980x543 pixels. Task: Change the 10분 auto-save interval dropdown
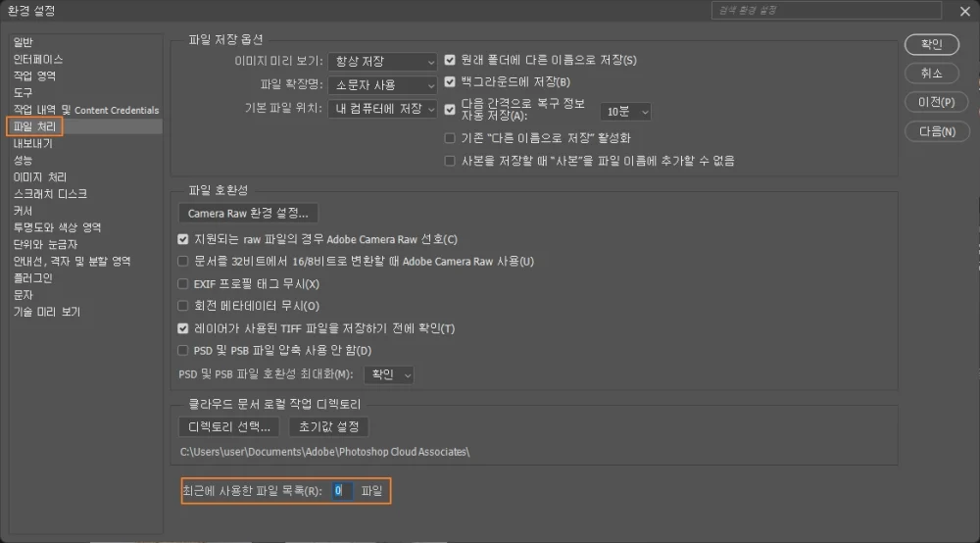625,111
